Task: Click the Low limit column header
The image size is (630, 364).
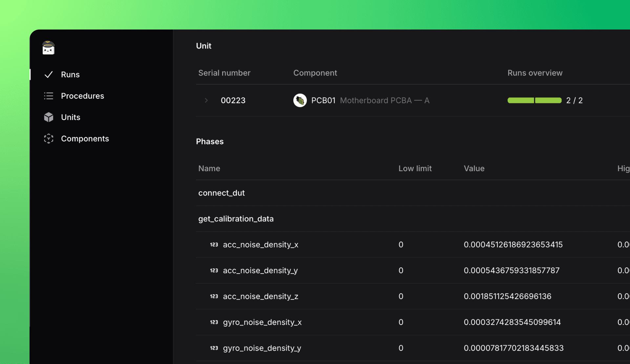Action: point(415,168)
